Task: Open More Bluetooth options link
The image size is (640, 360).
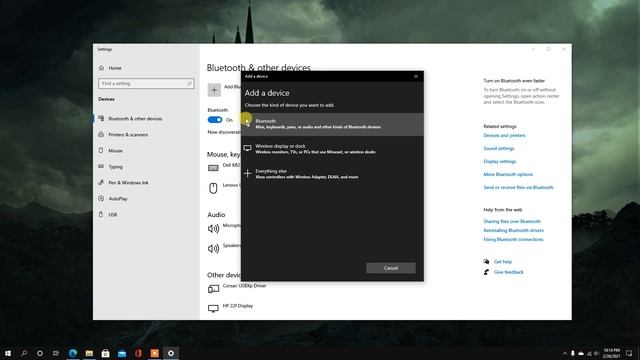Action: point(508,174)
